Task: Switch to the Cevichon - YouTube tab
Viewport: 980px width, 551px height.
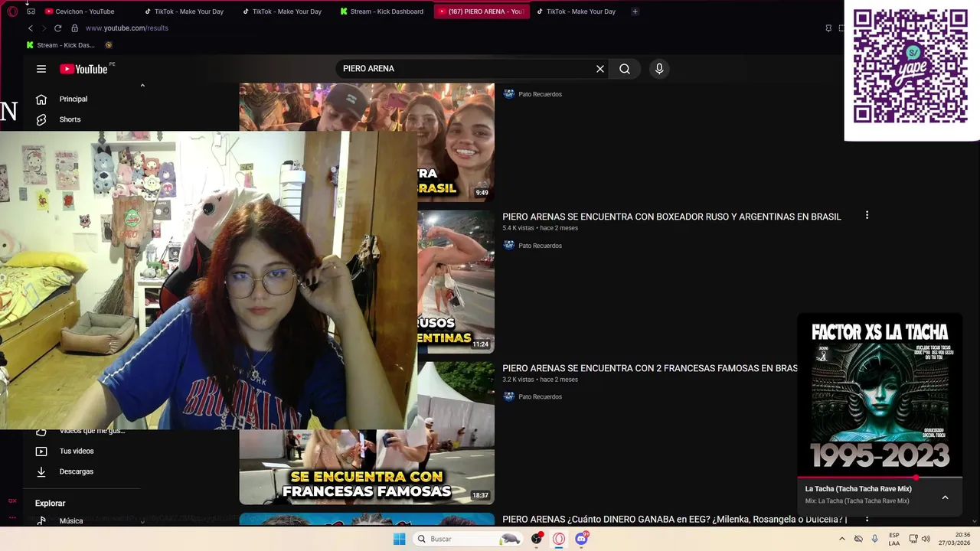Action: pyautogui.click(x=81, y=11)
